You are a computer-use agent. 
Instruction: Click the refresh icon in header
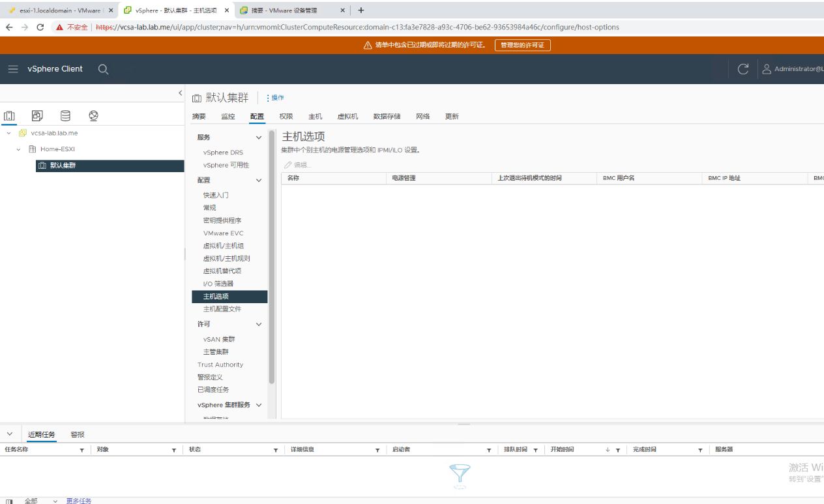(x=743, y=69)
